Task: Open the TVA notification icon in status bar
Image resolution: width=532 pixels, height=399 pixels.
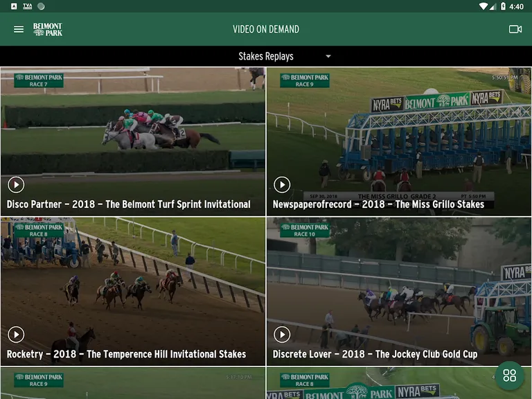Action: [28, 6]
